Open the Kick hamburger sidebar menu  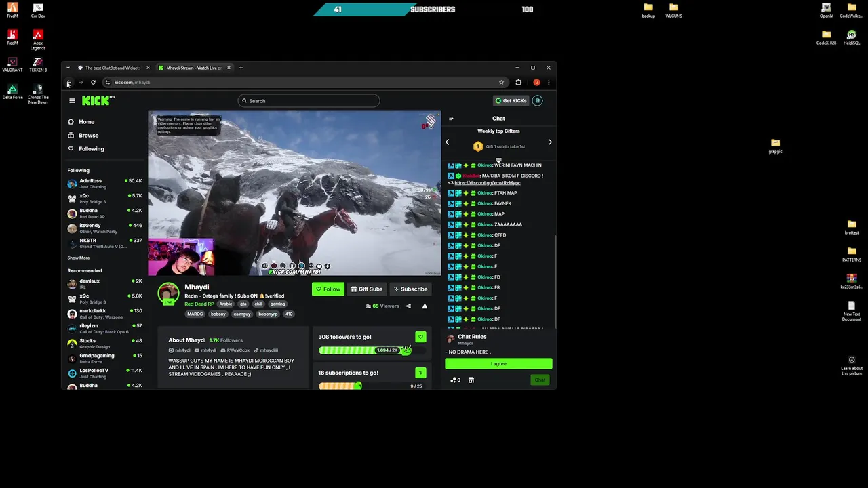tap(72, 101)
